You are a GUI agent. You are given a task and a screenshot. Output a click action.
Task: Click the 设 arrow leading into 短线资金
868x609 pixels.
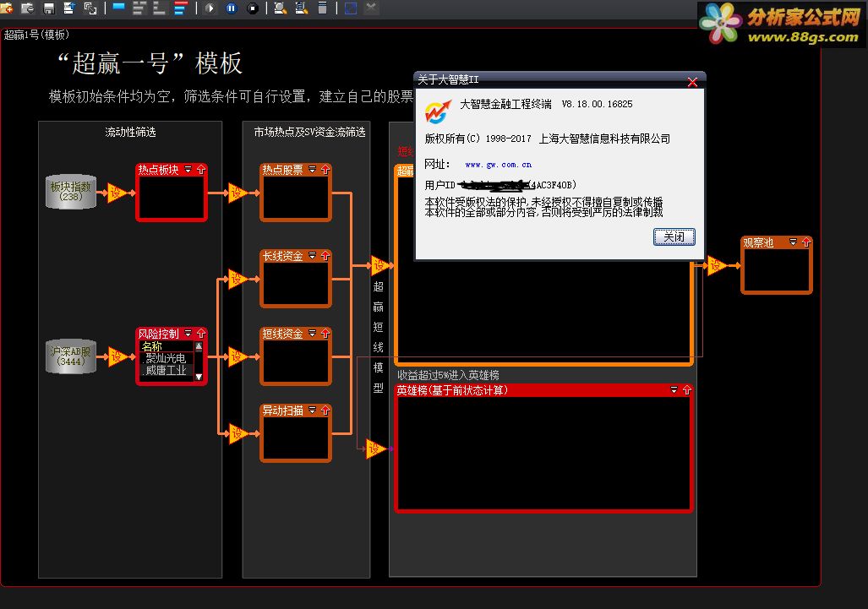238,356
